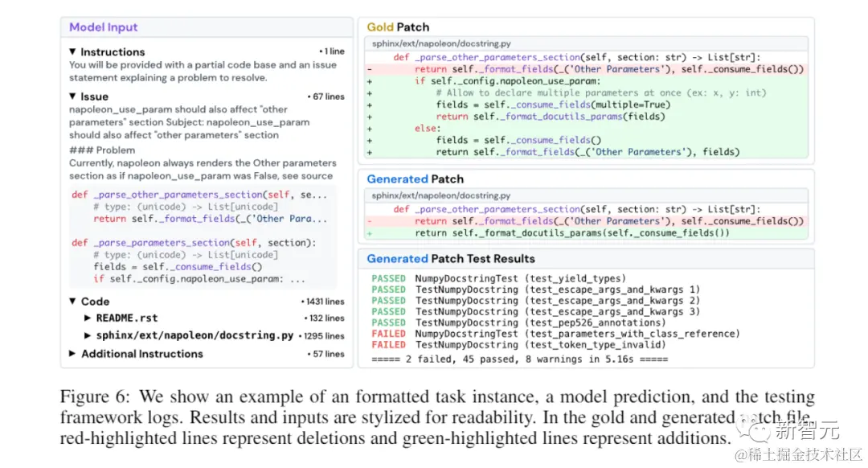
Task: Collapse the Instructions section triangle
Action: click(x=72, y=51)
